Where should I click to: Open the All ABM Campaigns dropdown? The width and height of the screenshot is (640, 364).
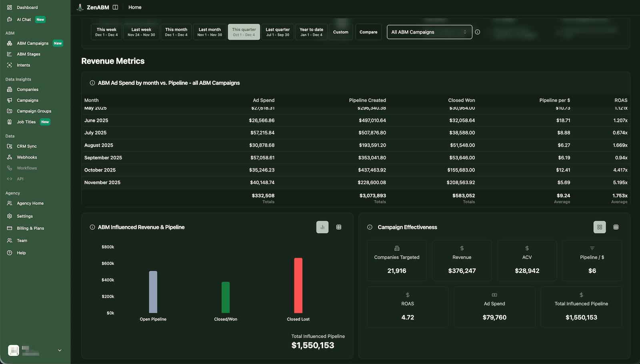429,32
